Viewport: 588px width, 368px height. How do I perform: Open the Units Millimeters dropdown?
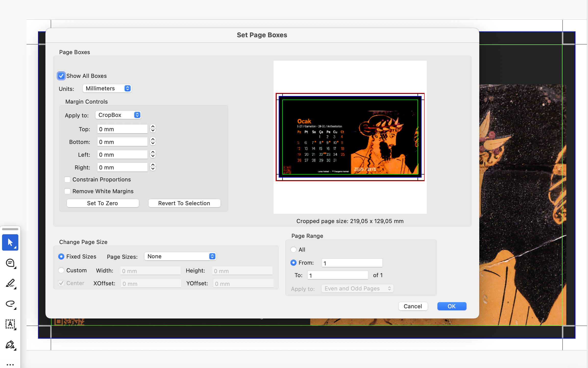point(107,88)
